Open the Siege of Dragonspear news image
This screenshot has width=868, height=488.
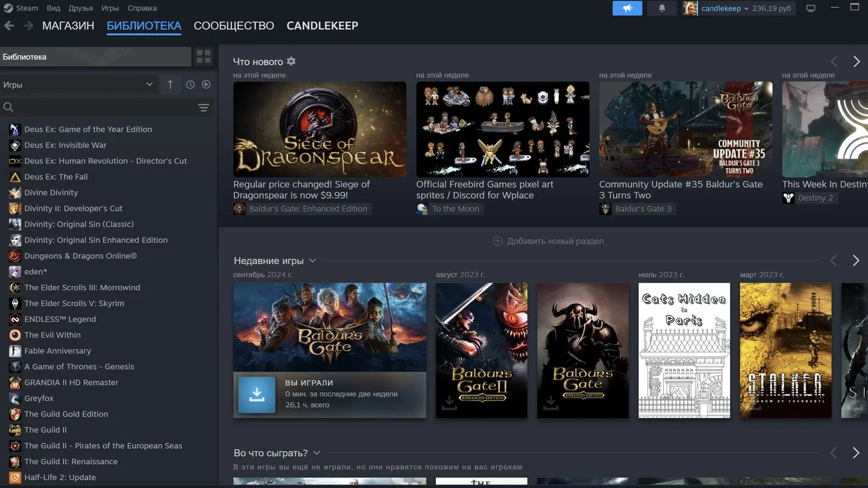click(x=319, y=129)
